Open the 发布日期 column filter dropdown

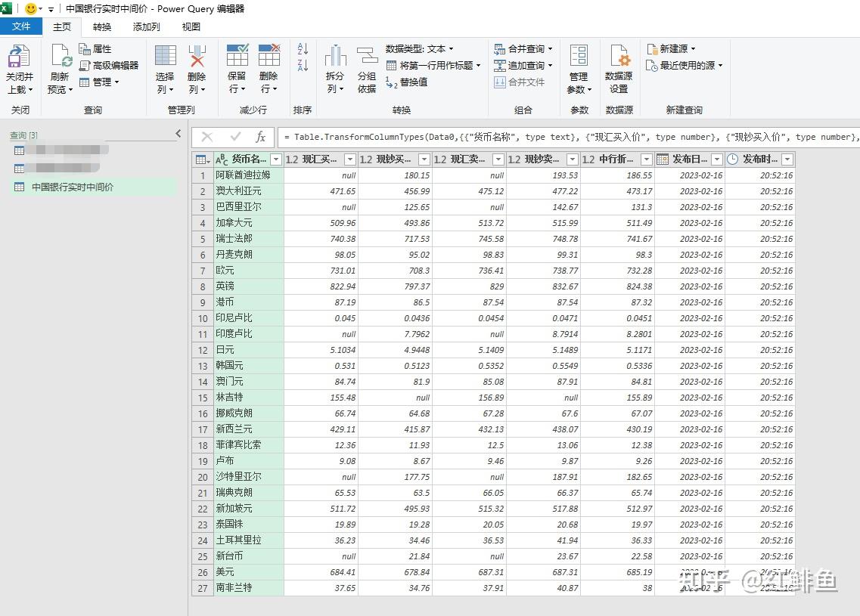(x=717, y=159)
